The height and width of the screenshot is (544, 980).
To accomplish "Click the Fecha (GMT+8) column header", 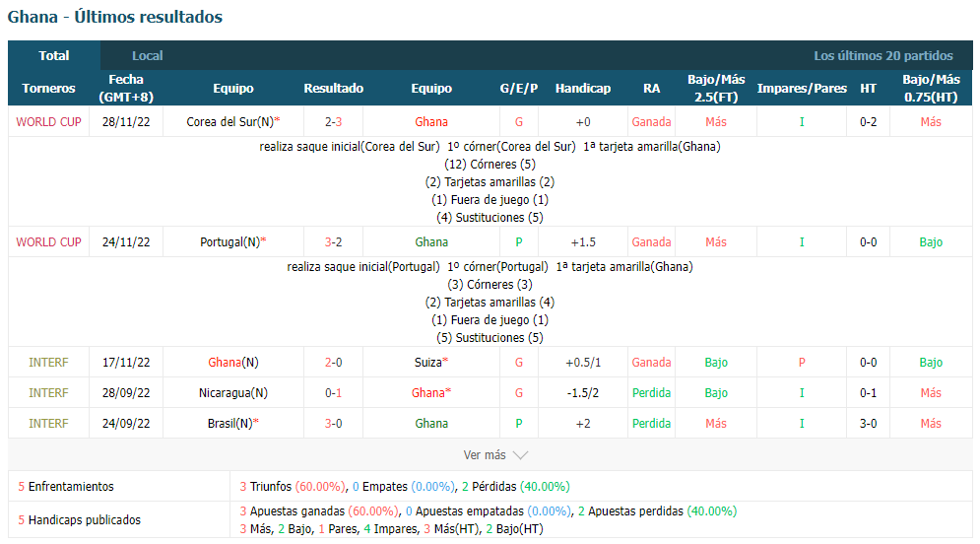I will pyautogui.click(x=126, y=88).
